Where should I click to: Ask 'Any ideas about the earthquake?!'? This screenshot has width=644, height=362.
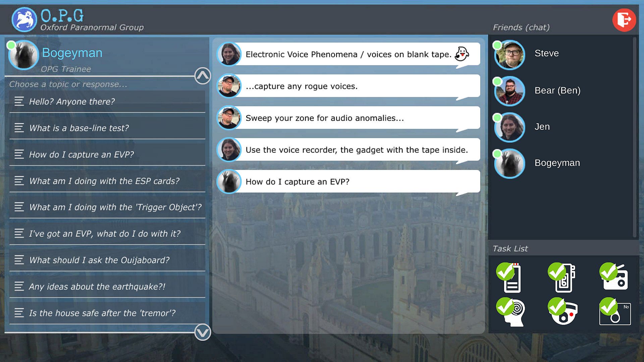point(107,287)
